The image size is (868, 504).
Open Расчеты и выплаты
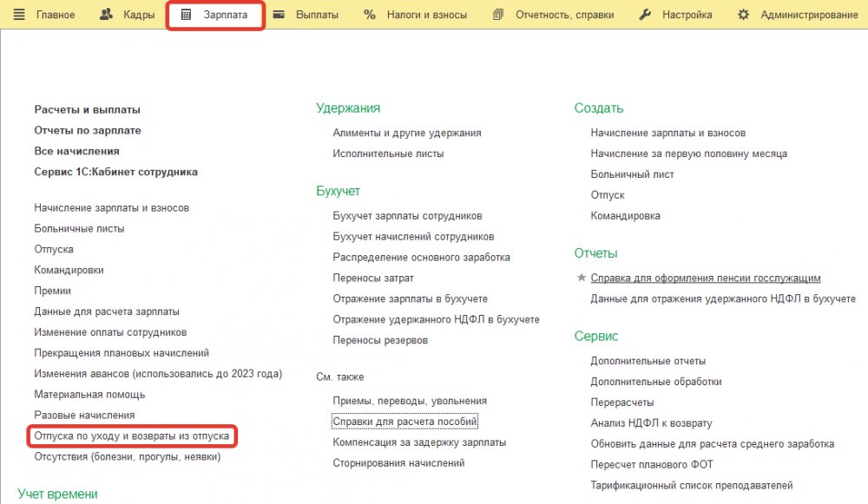click(87, 109)
